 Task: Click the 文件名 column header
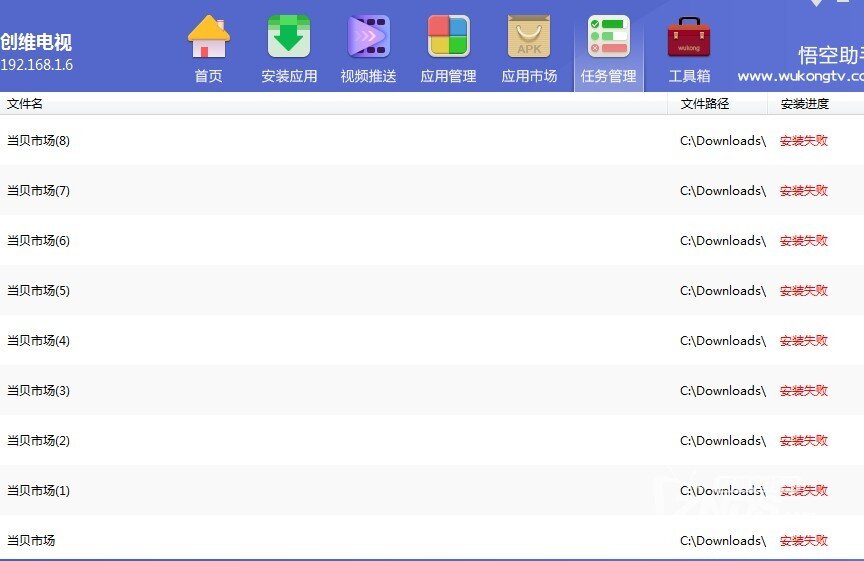pyautogui.click(x=25, y=104)
